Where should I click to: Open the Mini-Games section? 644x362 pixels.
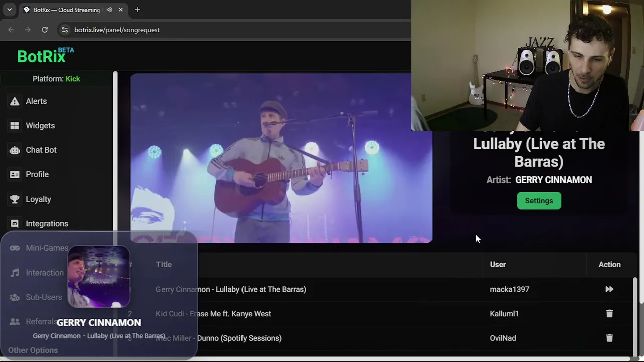click(47, 248)
